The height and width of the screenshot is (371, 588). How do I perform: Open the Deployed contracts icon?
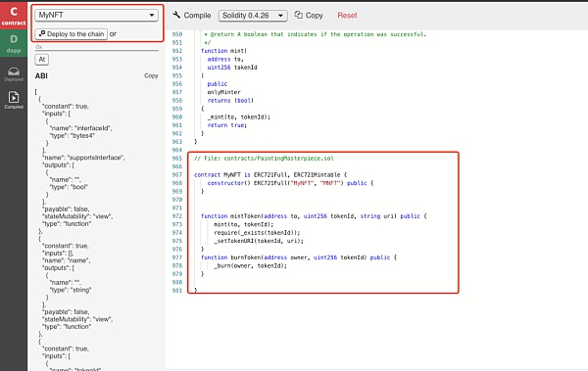coord(14,73)
